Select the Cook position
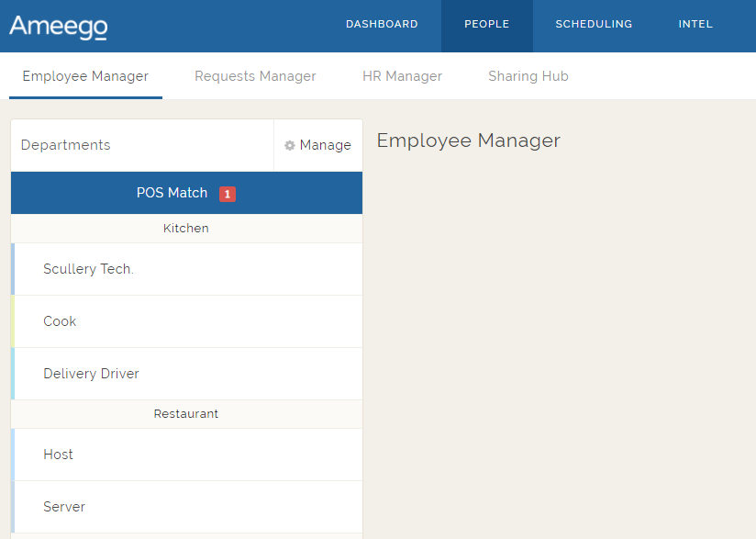 coord(60,321)
